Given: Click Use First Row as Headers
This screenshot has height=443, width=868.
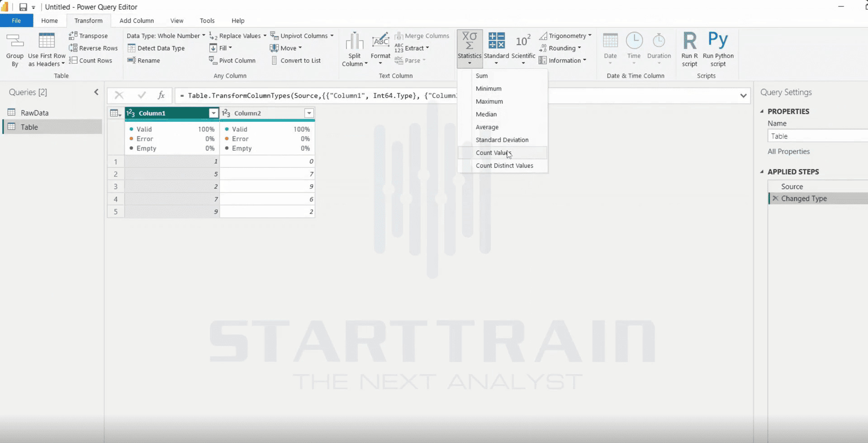Looking at the screenshot, I should pos(47,50).
